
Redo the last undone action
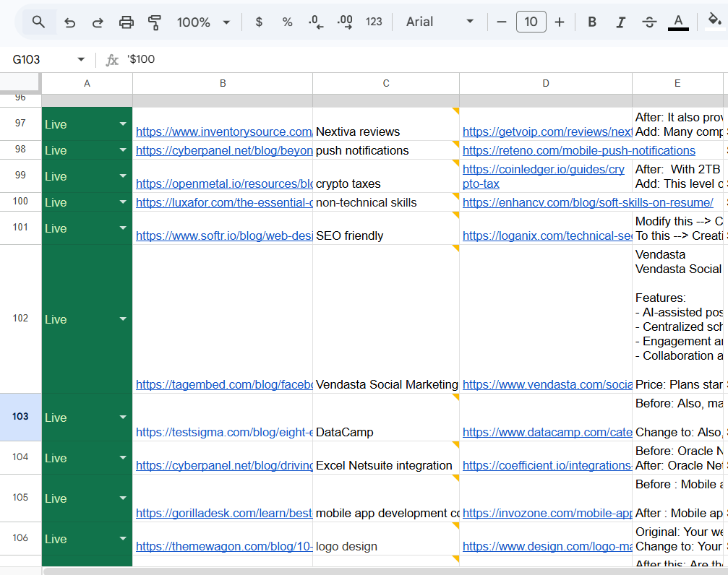(x=98, y=22)
